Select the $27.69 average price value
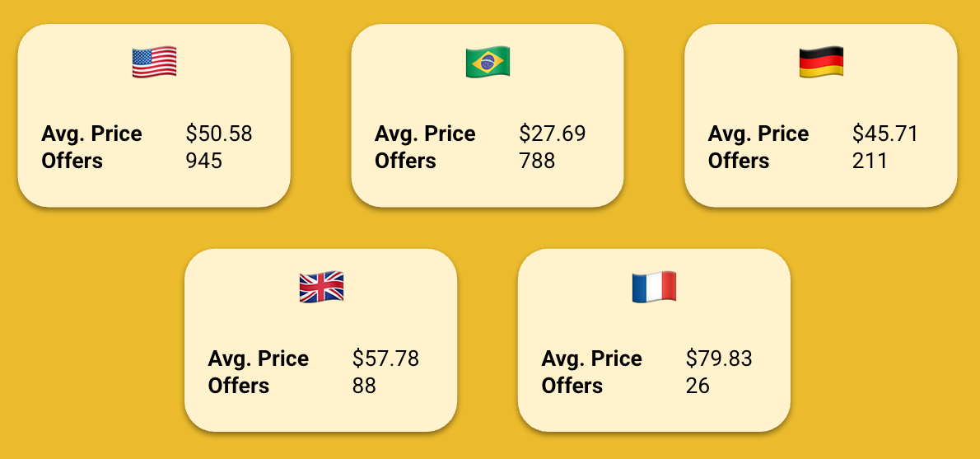This screenshot has height=459, width=980. [x=553, y=133]
